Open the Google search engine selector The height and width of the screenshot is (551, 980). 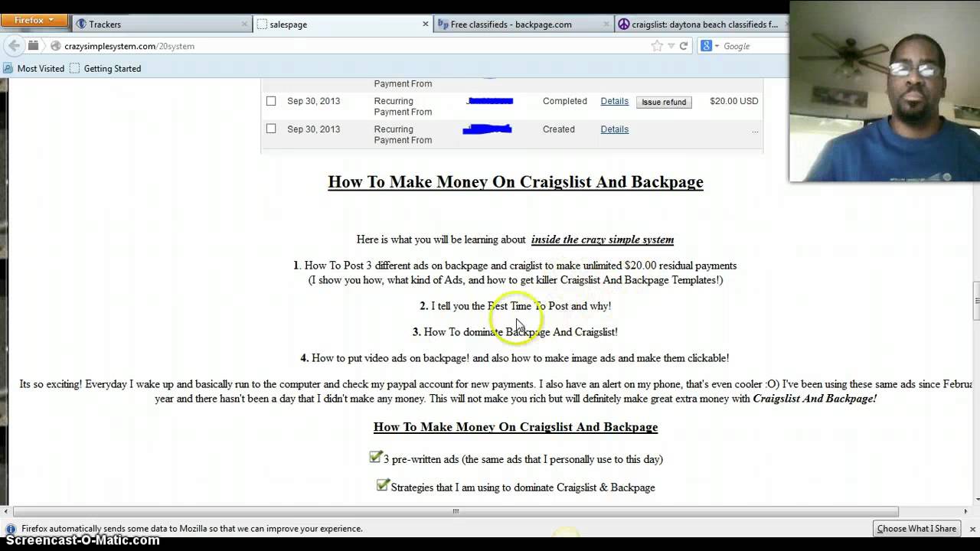(x=710, y=46)
